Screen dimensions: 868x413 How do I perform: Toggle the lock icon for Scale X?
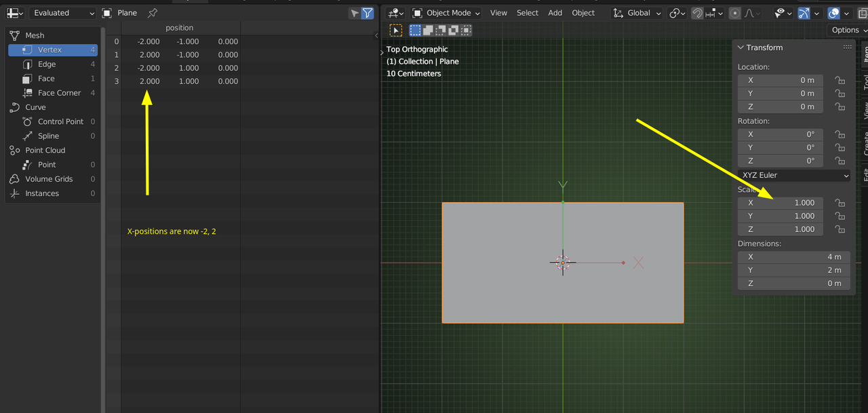point(840,203)
